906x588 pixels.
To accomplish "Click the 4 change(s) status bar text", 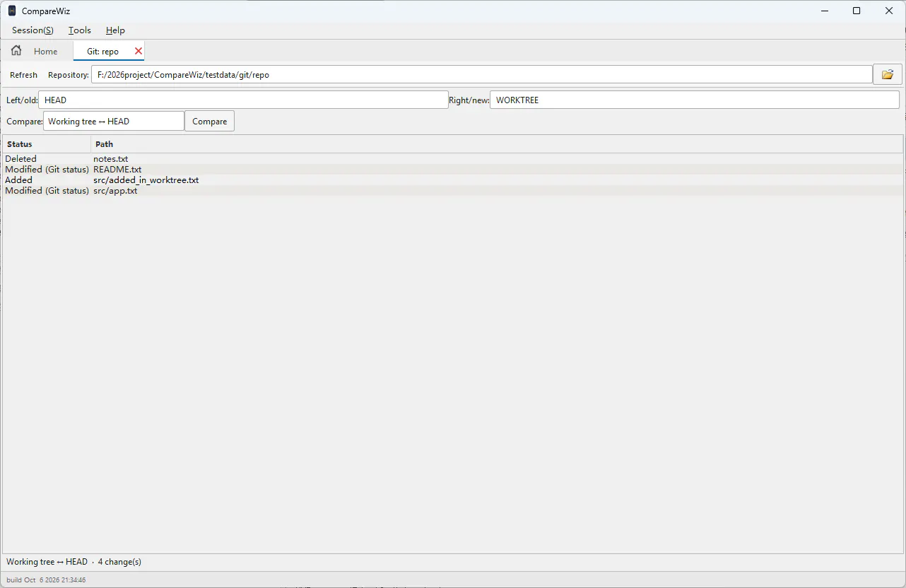I will tap(119, 562).
